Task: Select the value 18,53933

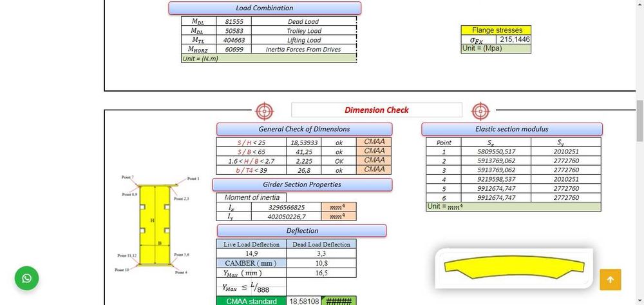Action: pos(303,143)
